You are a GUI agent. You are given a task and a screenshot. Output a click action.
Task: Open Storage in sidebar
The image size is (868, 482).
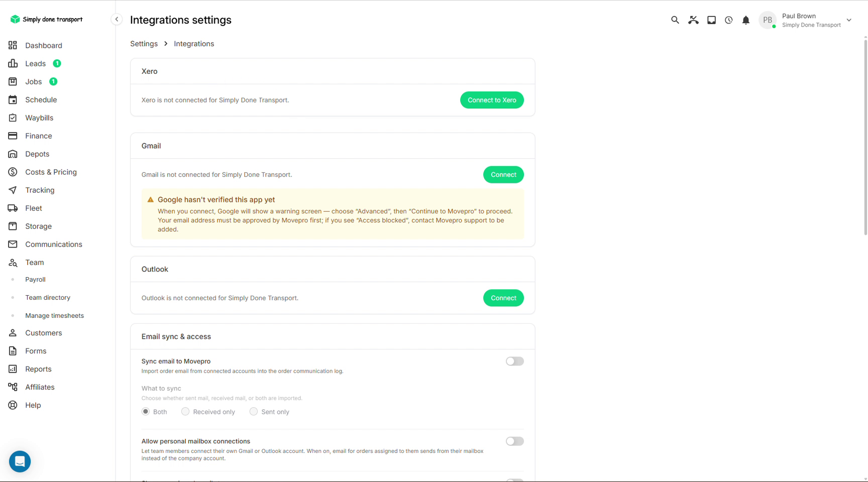point(38,226)
